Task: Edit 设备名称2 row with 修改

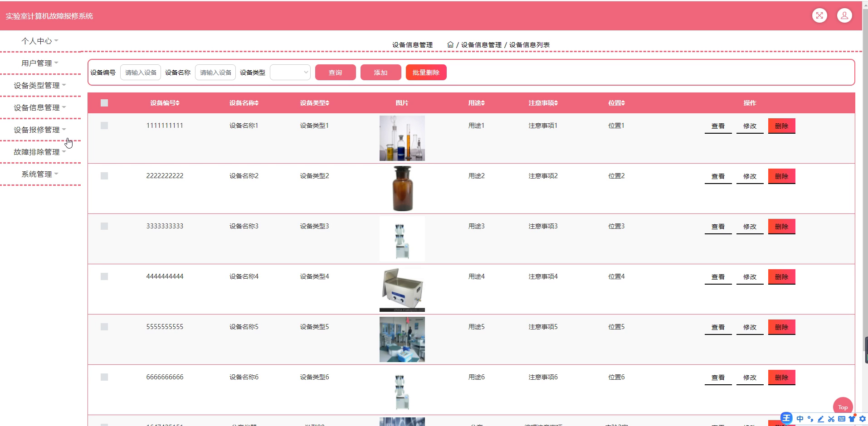Action: coord(750,176)
